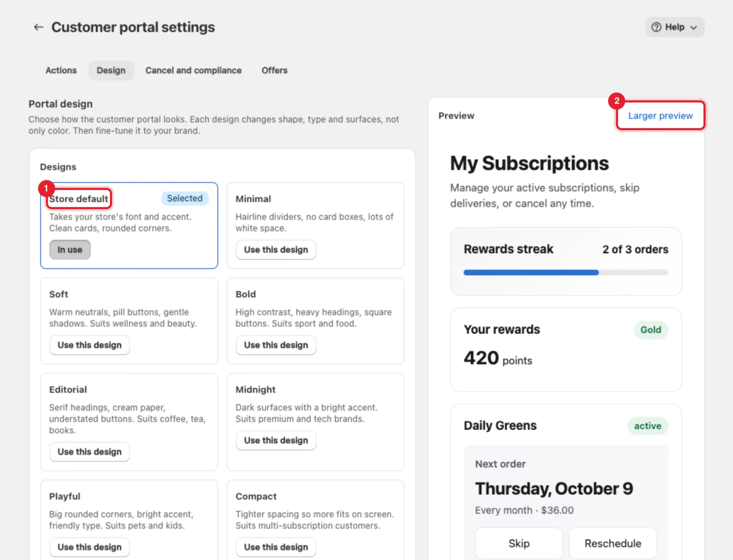Viewport: 733px width, 560px height.
Task: Open the Cancel and compliance tab
Action: pyautogui.click(x=193, y=70)
